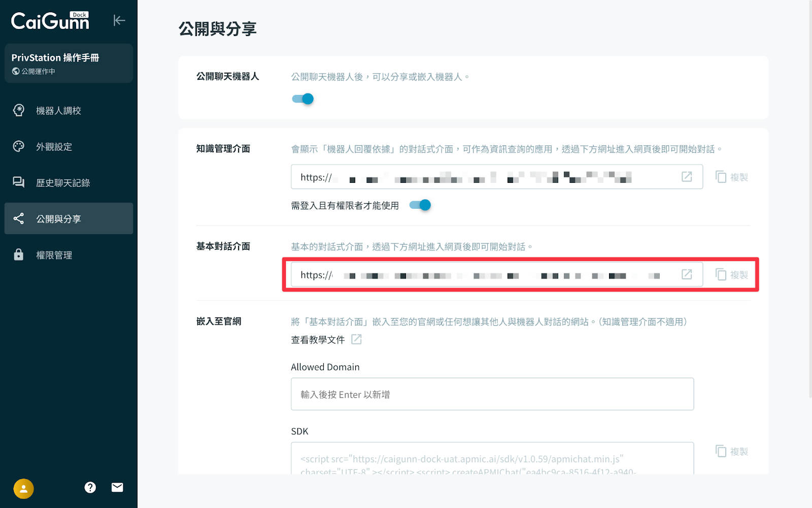Open 機器人調校 in sidebar
Viewport: 812px width, 508px height.
point(58,111)
